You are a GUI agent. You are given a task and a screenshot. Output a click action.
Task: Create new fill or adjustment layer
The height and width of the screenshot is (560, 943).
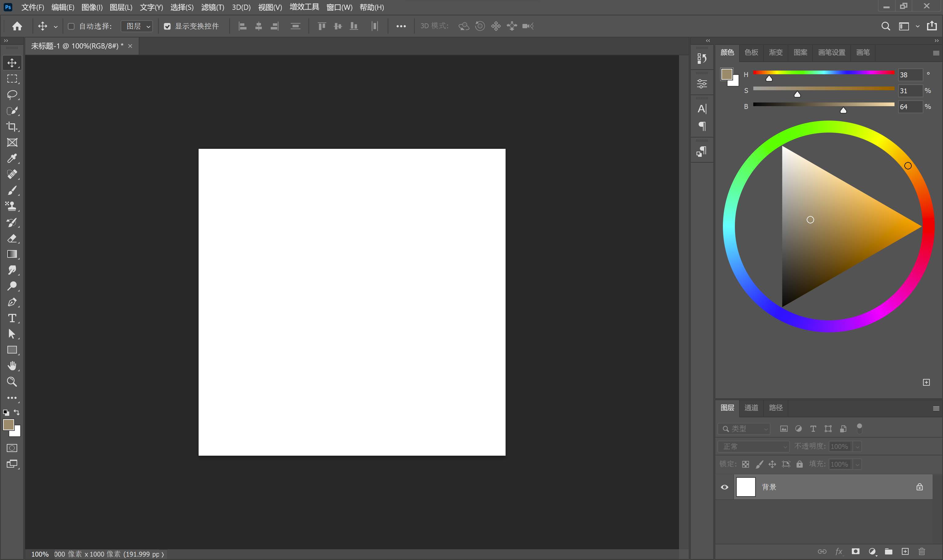coord(872,551)
